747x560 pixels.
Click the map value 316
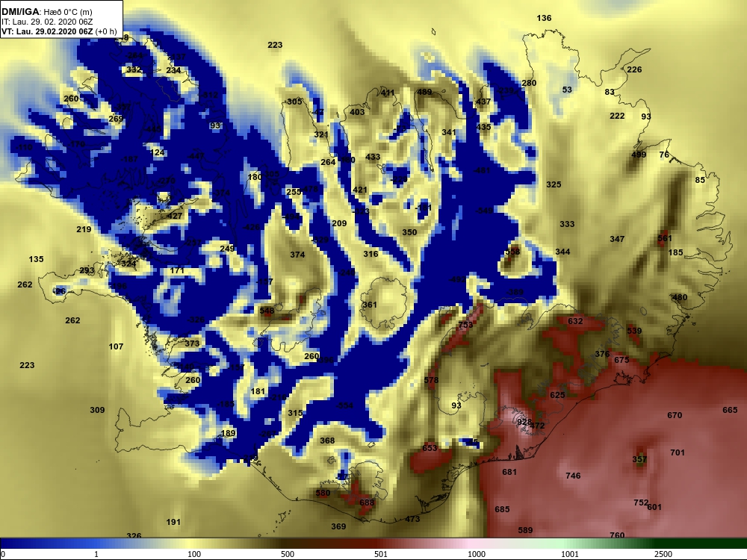pyautogui.click(x=371, y=254)
